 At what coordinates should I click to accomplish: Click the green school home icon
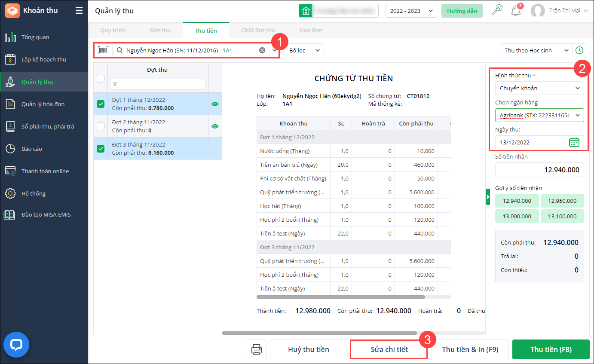click(305, 11)
